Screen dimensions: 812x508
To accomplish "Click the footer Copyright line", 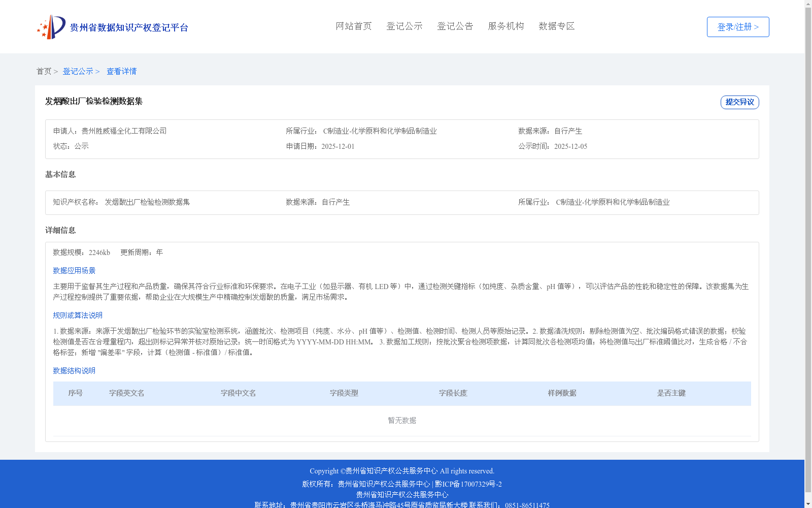I will click(402, 471).
